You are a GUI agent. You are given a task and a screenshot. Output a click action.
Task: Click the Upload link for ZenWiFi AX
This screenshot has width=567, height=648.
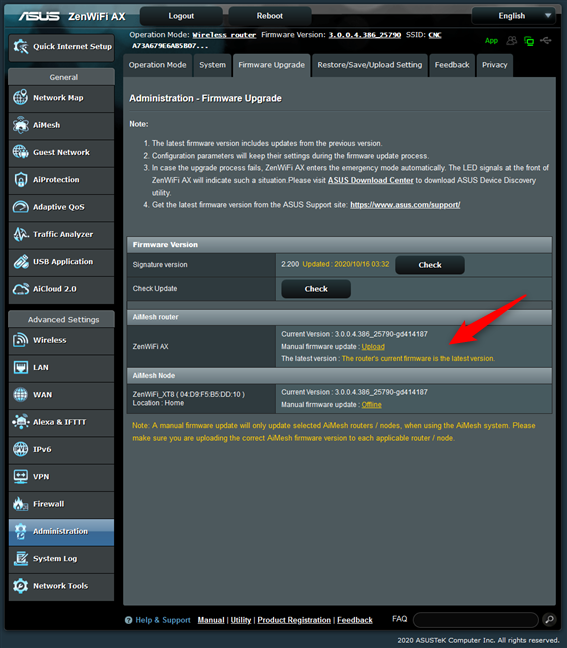tap(373, 346)
